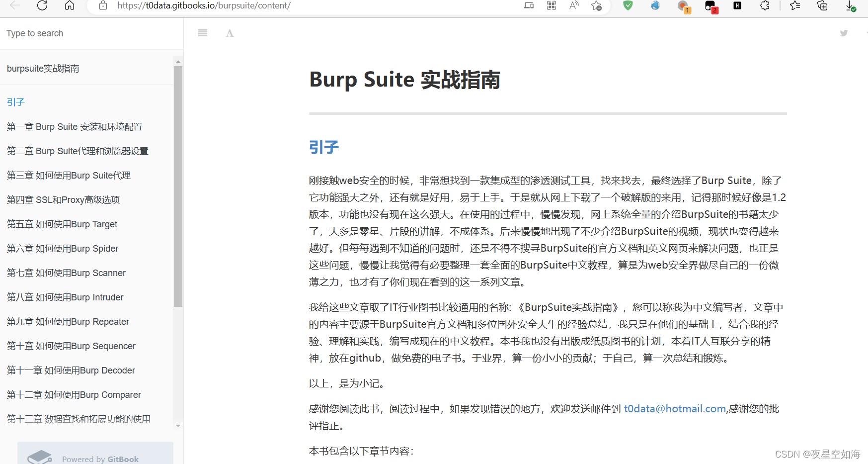The height and width of the screenshot is (464, 868).
Task: Open 第九章 如何使用Burp Repeater
Action: pos(68,322)
